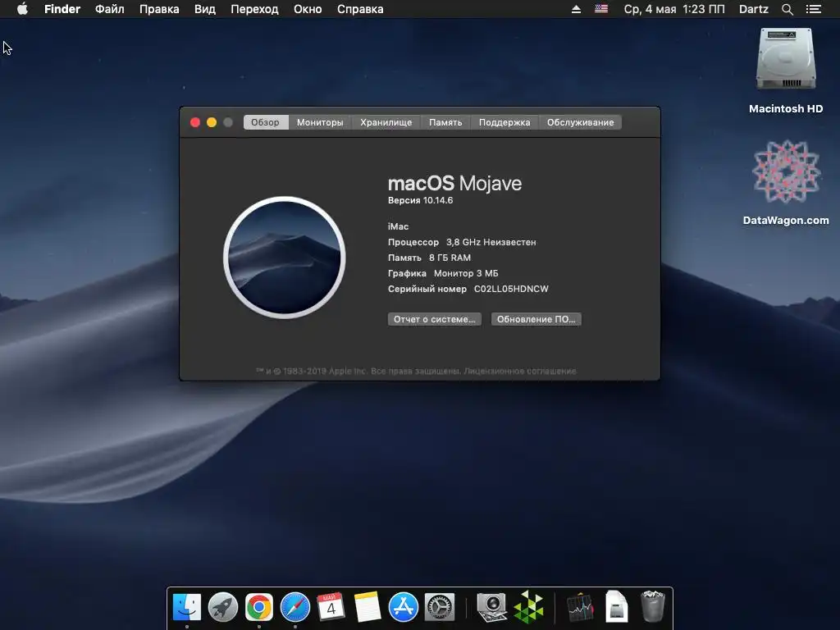
Task: Click Отчет о системе button
Action: pyautogui.click(x=435, y=319)
